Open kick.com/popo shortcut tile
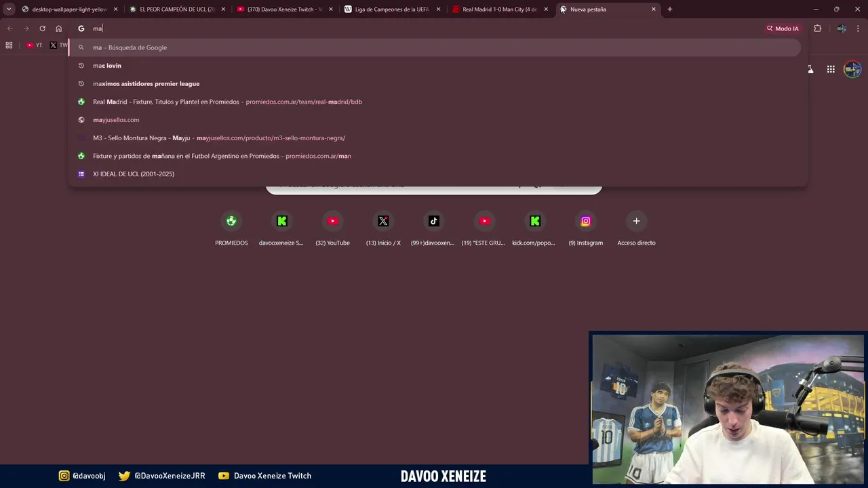The image size is (868, 488). [534, 228]
